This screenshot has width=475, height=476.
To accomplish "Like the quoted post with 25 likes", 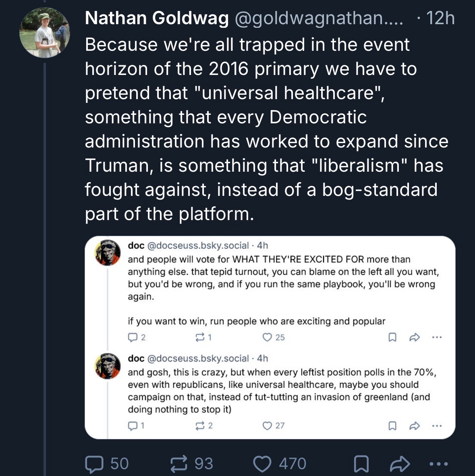I will click(267, 337).
